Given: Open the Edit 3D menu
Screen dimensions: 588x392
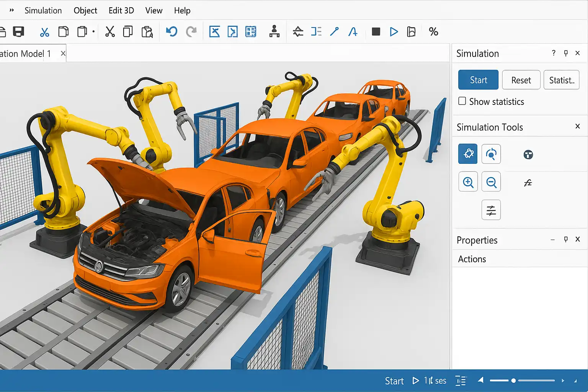Looking at the screenshot, I should (121, 10).
